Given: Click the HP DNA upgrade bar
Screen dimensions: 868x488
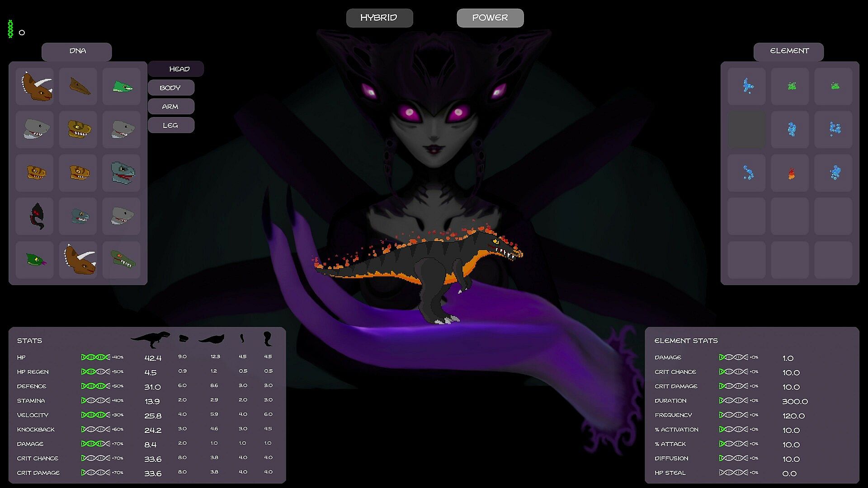Looking at the screenshot, I should pos(95,357).
